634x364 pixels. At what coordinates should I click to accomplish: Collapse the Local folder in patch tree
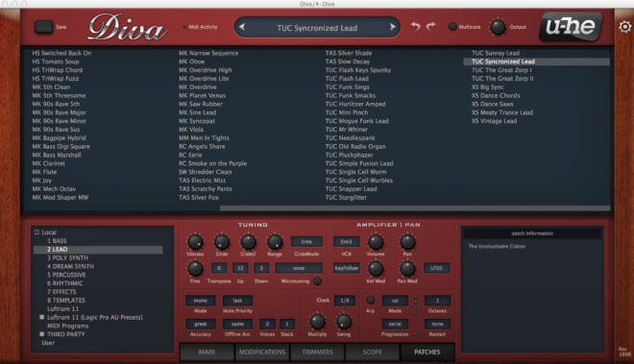pyautogui.click(x=37, y=232)
